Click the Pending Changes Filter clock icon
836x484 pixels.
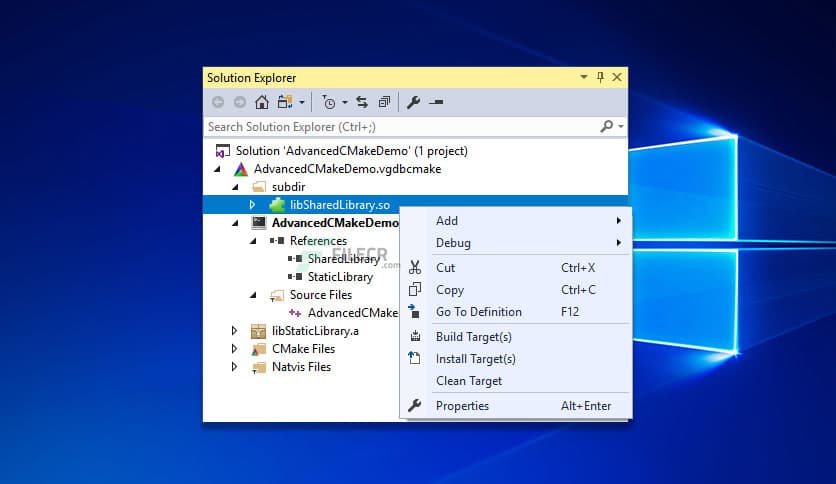tap(328, 102)
